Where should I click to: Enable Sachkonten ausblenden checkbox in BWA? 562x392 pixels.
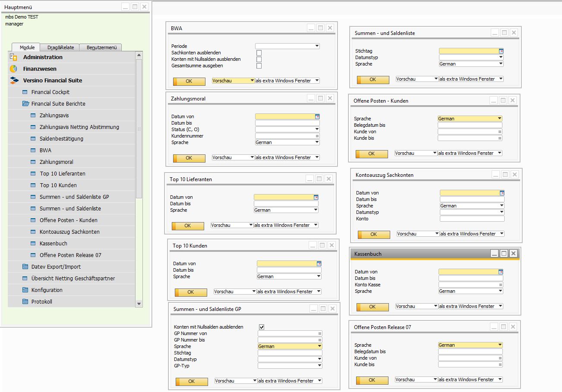pyautogui.click(x=259, y=53)
